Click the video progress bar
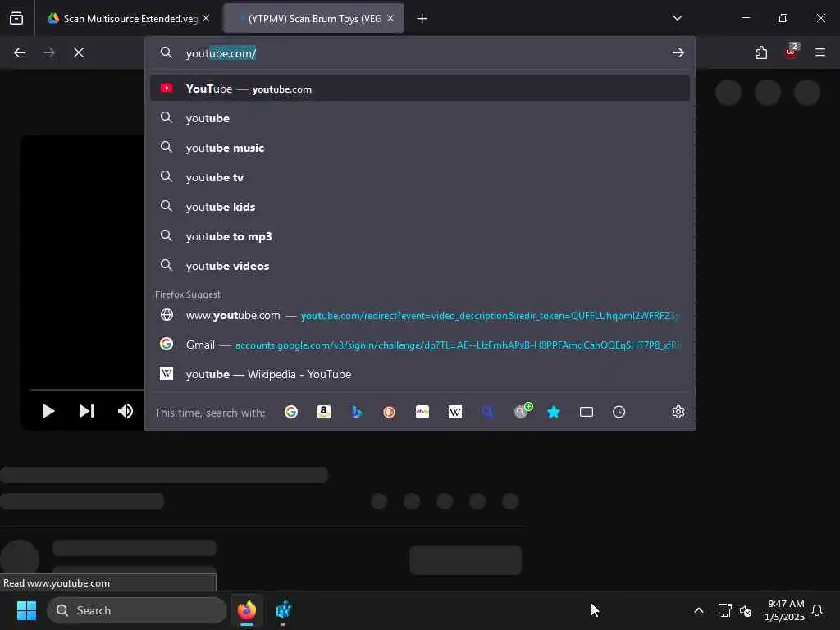Screen dimensions: 840x630 [87, 390]
